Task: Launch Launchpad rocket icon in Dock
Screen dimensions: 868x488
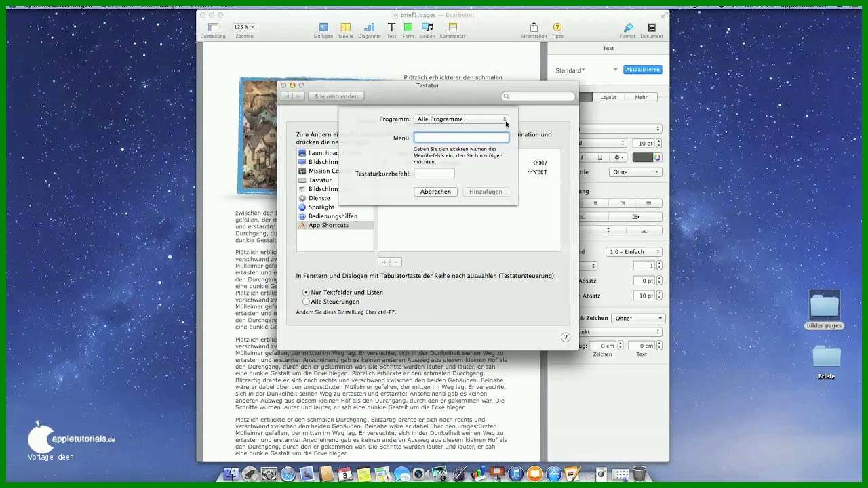Action: (250, 474)
